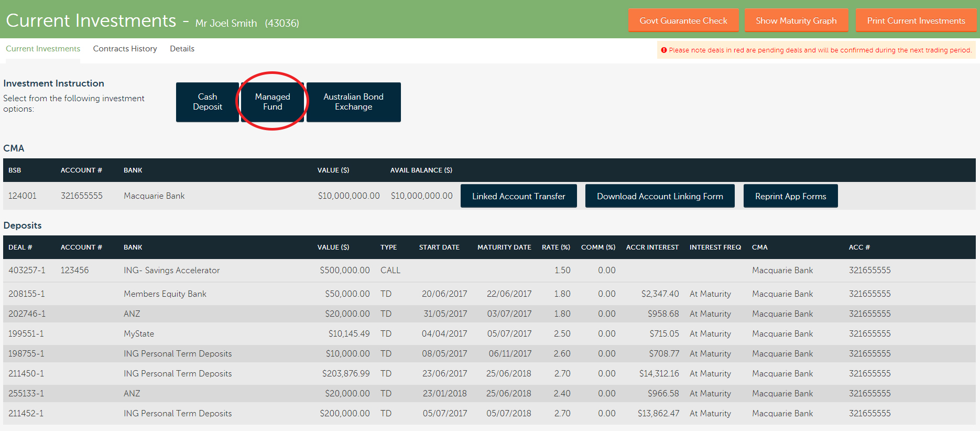Click value $203,876.99
This screenshot has width=980, height=431.
click(346, 373)
